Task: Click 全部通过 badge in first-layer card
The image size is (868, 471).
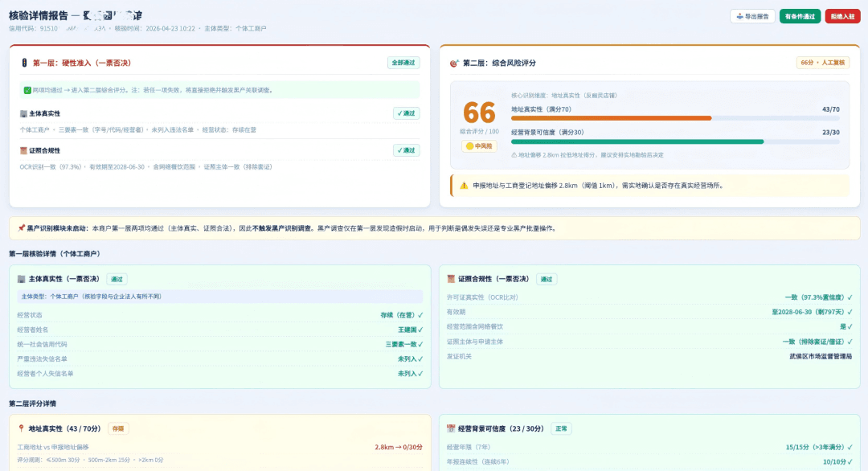Action: coord(403,63)
